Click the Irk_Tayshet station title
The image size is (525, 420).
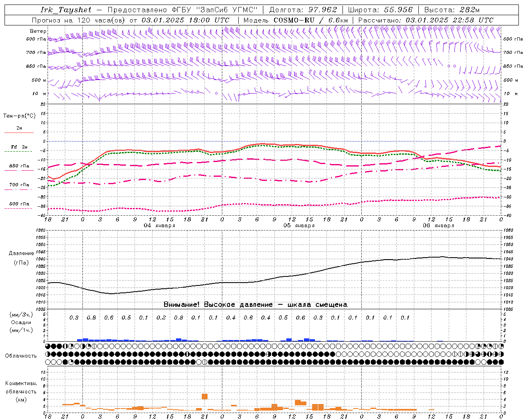click(x=66, y=10)
